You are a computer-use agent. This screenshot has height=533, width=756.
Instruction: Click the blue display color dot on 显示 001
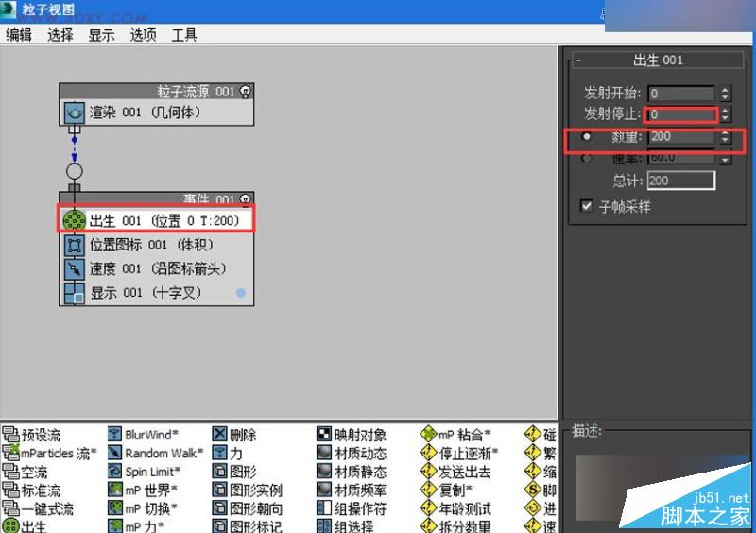coord(241,293)
